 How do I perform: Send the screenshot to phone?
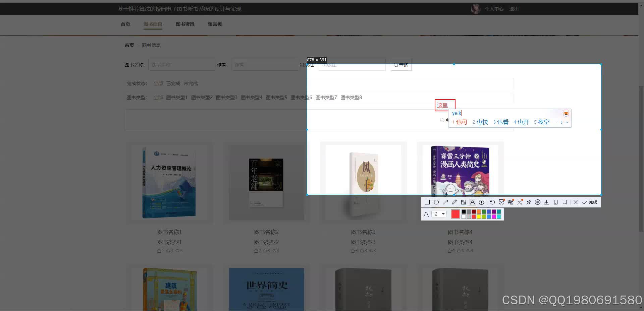pyautogui.click(x=556, y=202)
